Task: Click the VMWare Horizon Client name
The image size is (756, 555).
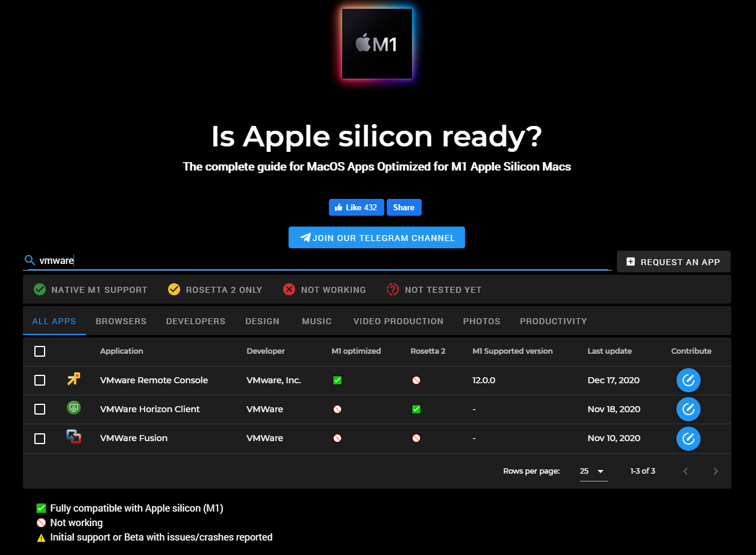Action: pyautogui.click(x=150, y=409)
